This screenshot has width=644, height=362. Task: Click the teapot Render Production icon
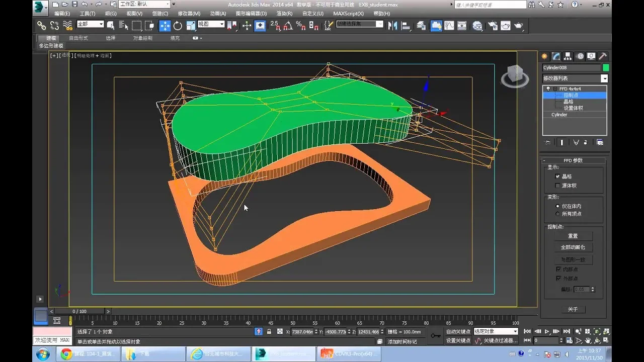coord(519,26)
